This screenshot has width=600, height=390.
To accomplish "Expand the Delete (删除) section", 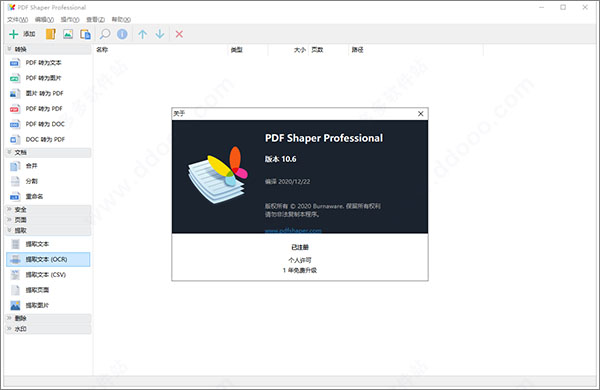I will coord(48,318).
